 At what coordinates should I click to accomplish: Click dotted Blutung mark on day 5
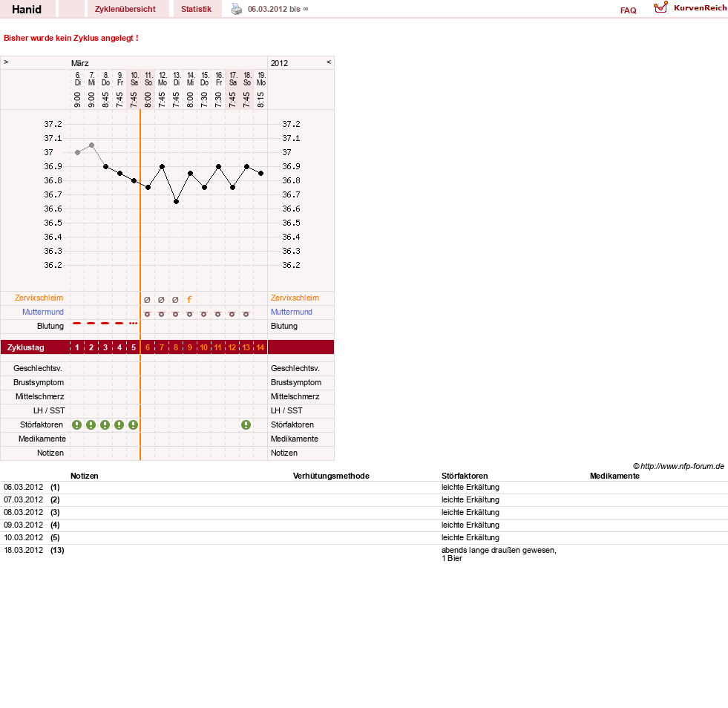(134, 323)
